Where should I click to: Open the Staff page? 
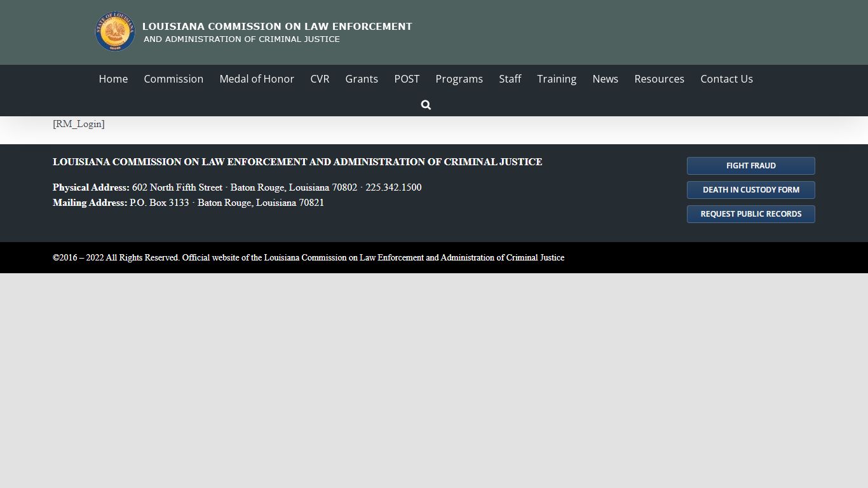point(510,79)
